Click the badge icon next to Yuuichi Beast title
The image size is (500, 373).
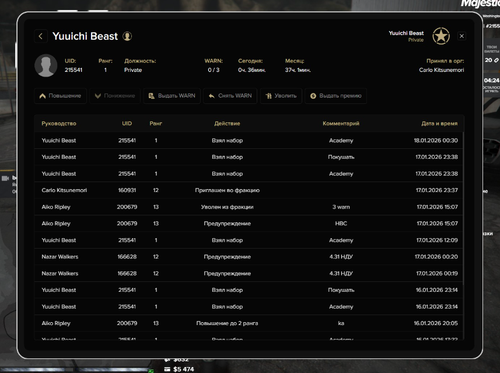point(127,36)
